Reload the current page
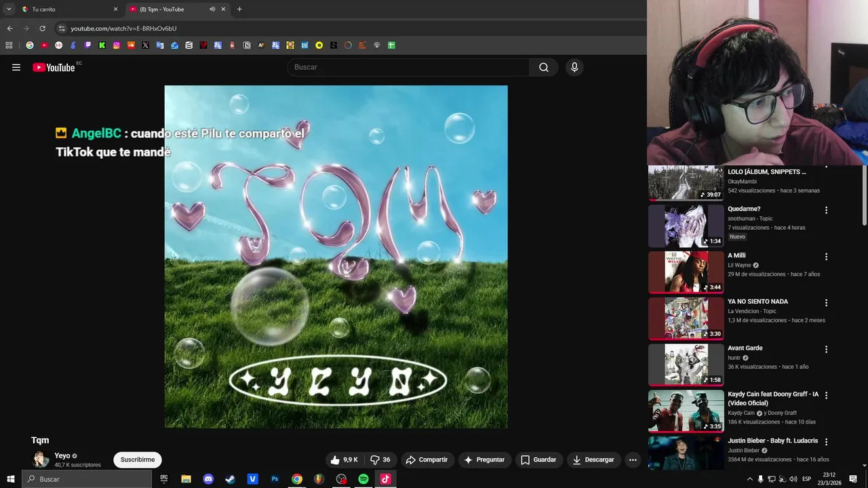This screenshot has width=868, height=488. point(42,28)
